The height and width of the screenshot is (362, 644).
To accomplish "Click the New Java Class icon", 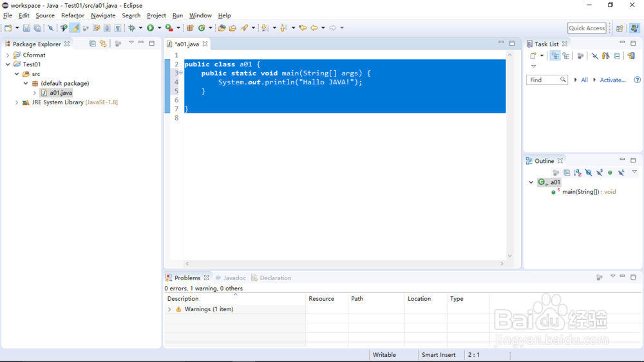I will [202, 28].
